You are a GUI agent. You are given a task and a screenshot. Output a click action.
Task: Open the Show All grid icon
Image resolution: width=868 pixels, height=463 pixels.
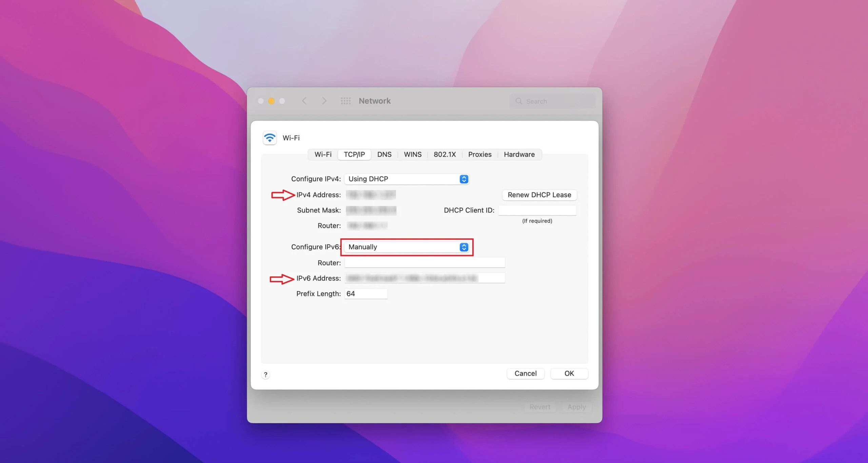[x=346, y=101]
